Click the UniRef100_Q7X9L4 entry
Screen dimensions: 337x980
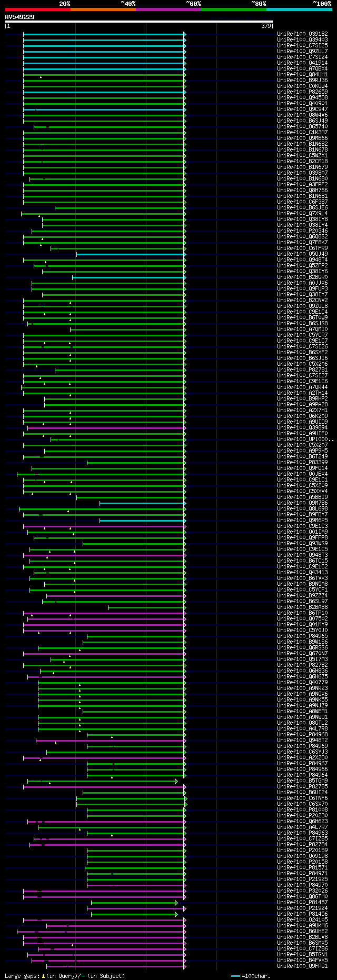[x=302, y=214]
